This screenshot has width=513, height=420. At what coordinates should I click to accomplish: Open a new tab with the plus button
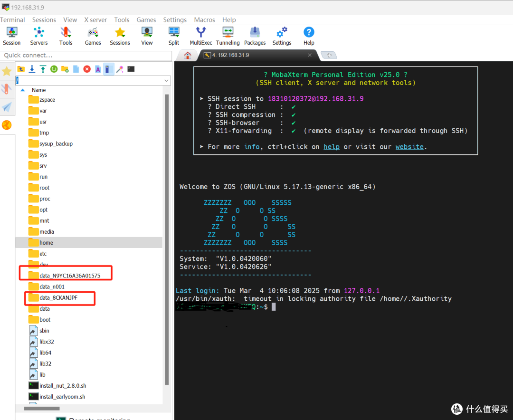[x=328, y=55]
